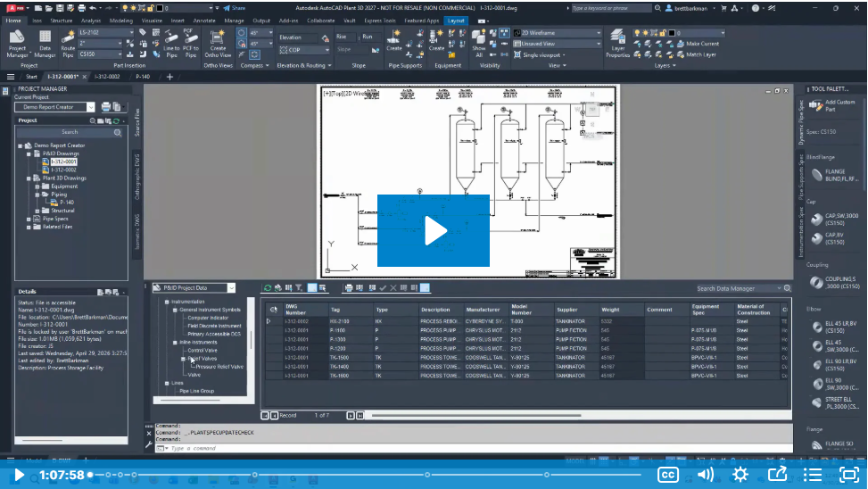868x489 pixels.
Task: Toggle video fullscreen mode
Action: pyautogui.click(x=848, y=475)
